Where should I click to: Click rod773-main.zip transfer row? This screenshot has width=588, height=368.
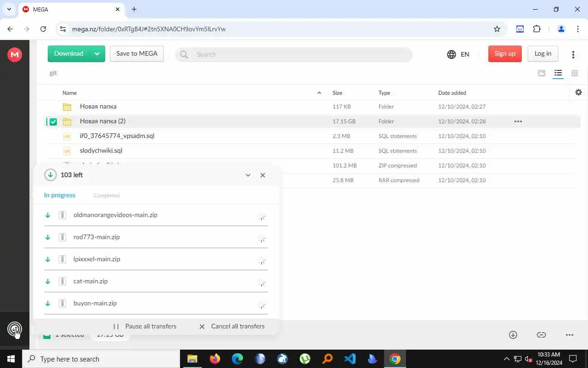(156, 237)
